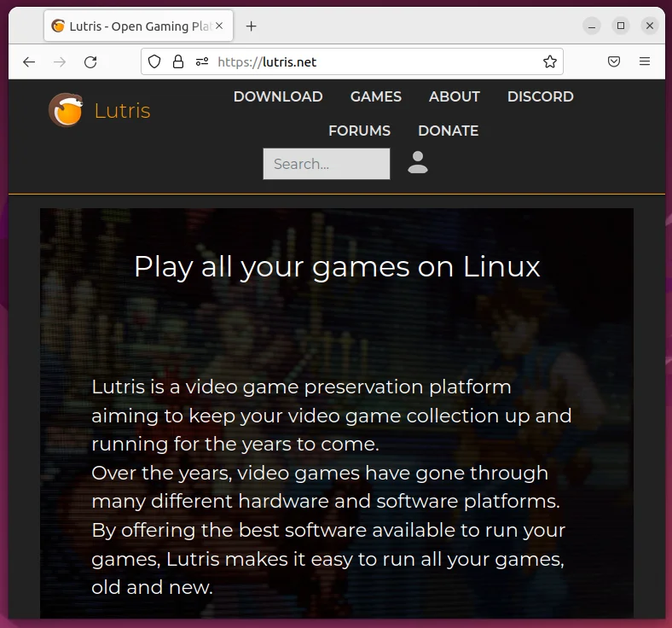This screenshot has width=672, height=628.
Task: Click text 'Lutris is a video game preservation platform'
Action: point(301,387)
